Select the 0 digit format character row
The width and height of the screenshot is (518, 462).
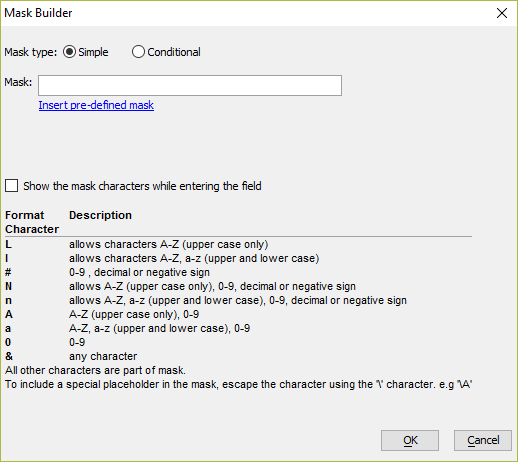coord(238,342)
